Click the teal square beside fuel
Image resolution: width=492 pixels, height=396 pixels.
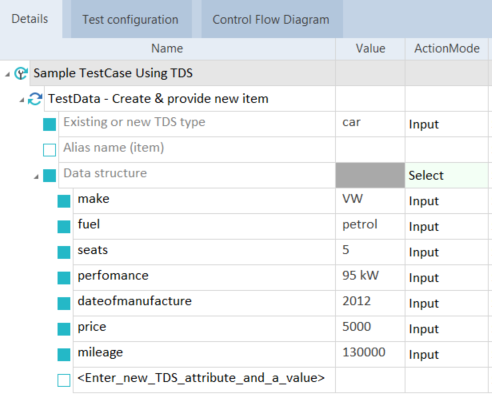click(x=64, y=227)
